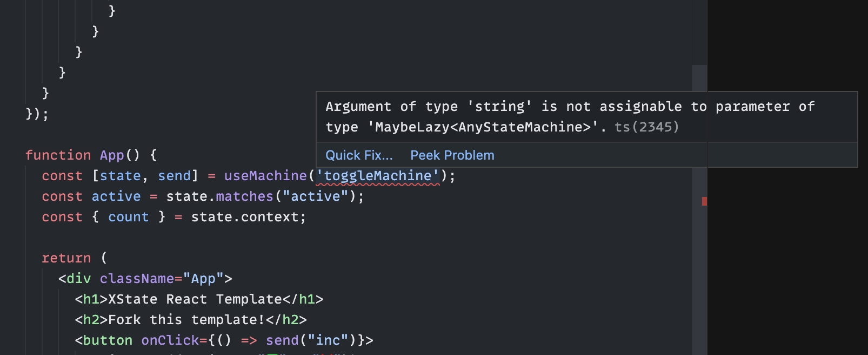Screen dimensions: 868x355
Task: Click the closing }); line
Action: pyautogui.click(x=37, y=114)
